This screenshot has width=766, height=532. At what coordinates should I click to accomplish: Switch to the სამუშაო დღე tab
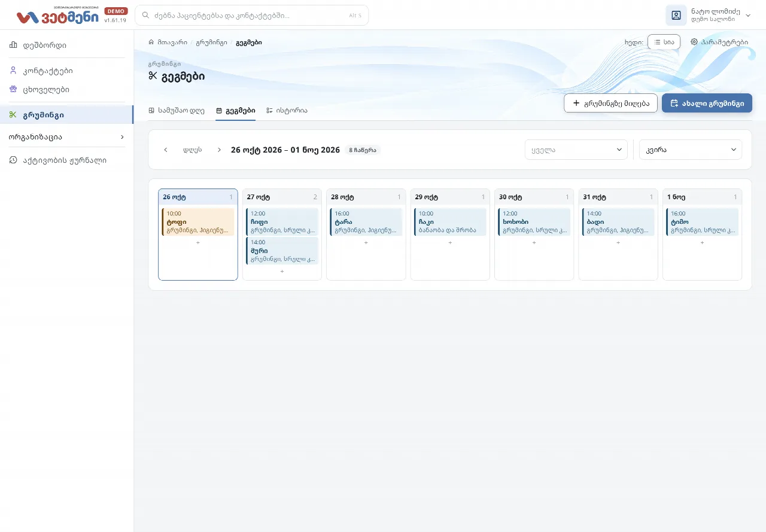tap(177, 111)
